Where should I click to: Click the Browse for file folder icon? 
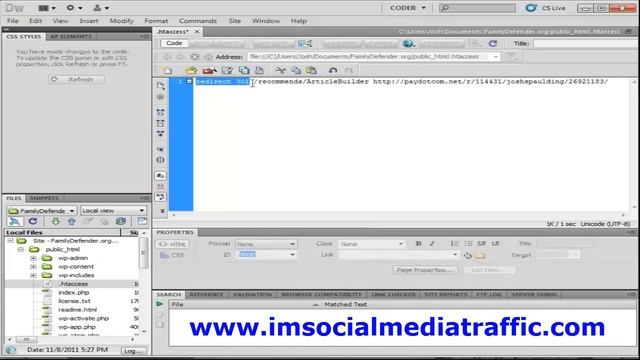click(x=480, y=256)
